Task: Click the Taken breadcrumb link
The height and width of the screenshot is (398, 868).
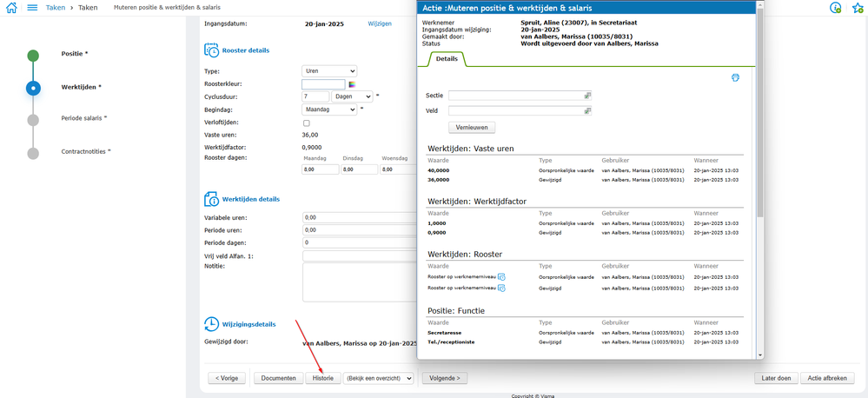Action: (x=55, y=7)
